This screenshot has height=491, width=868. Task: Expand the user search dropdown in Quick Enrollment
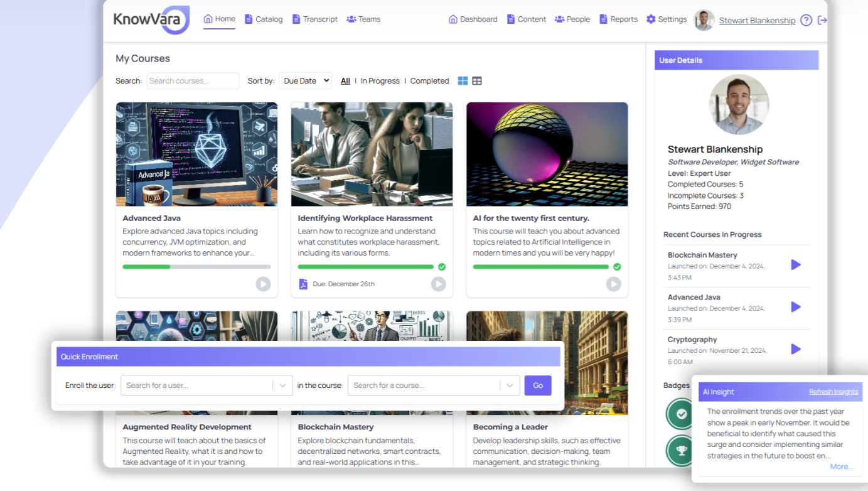click(282, 385)
